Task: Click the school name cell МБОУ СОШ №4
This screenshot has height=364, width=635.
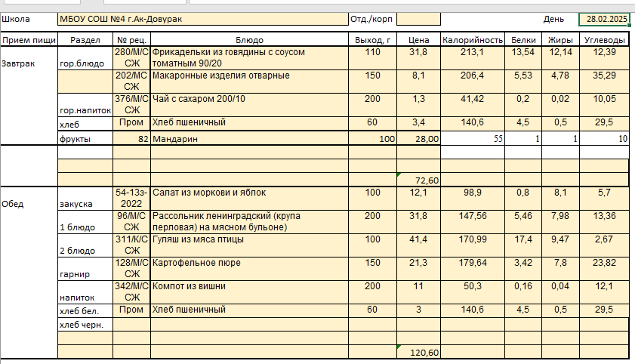Action: tap(202, 19)
